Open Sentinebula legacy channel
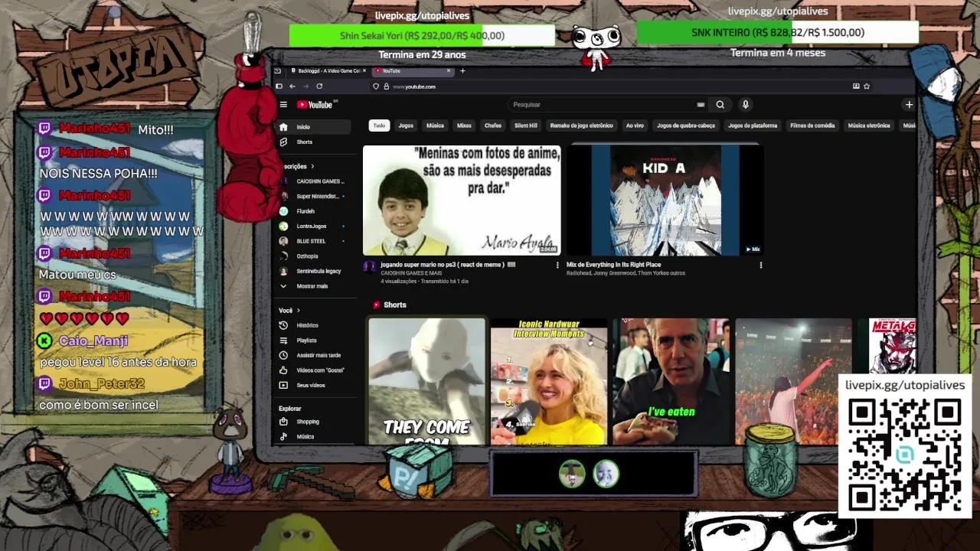This screenshot has width=980, height=551. pyautogui.click(x=314, y=271)
